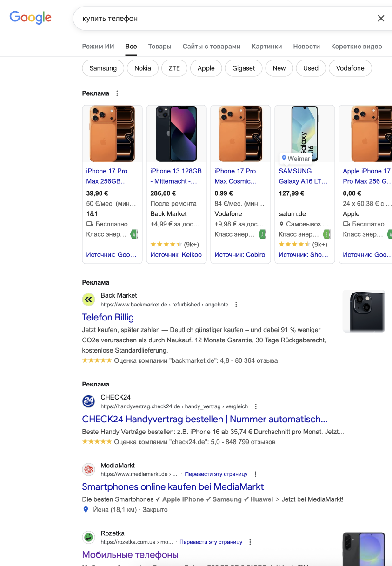The width and height of the screenshot is (392, 566).
Task: Click the MediaMarkt site favicon
Action: (88, 469)
